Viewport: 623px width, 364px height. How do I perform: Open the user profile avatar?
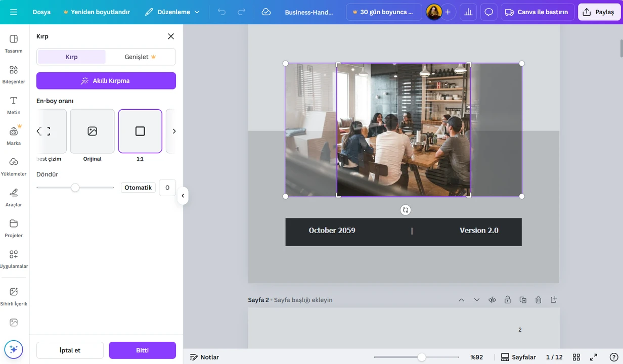click(x=434, y=12)
